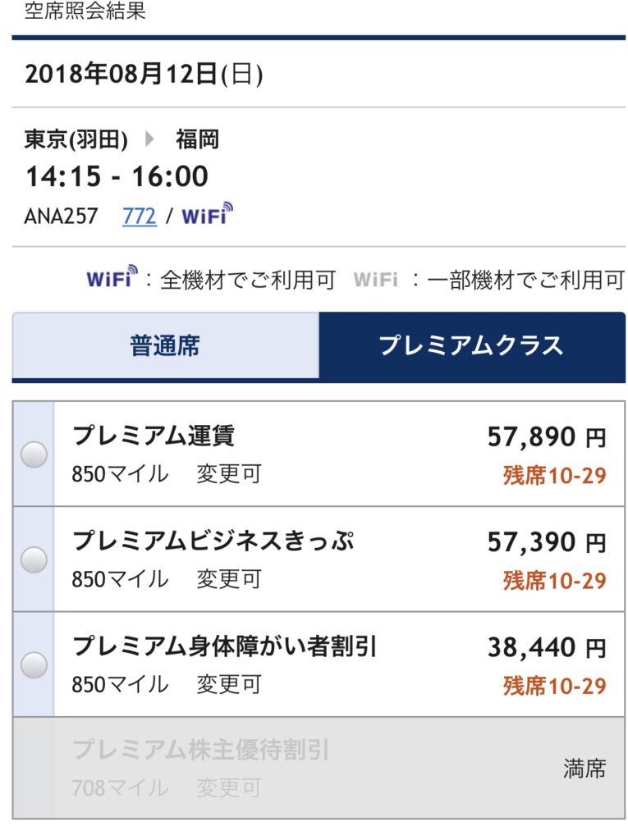This screenshot has width=628, height=840.
Task: Click the プレミアム身体障がい者割引 fare name
Action: pos(224,646)
